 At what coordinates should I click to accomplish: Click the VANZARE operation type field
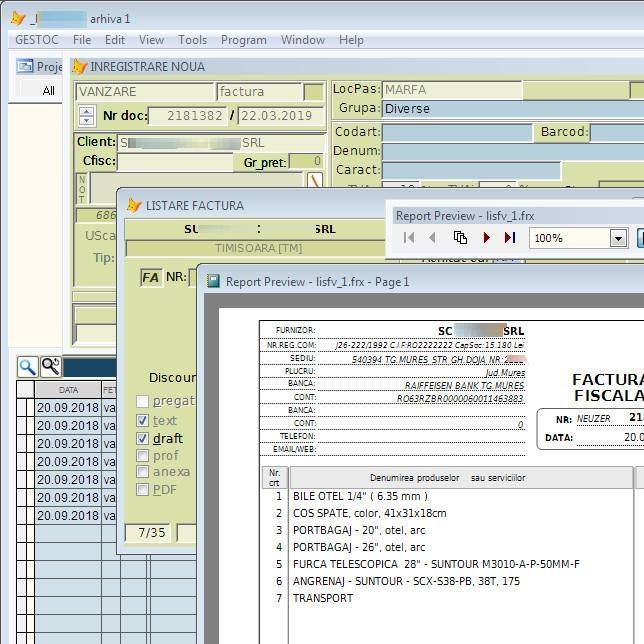[x=145, y=91]
